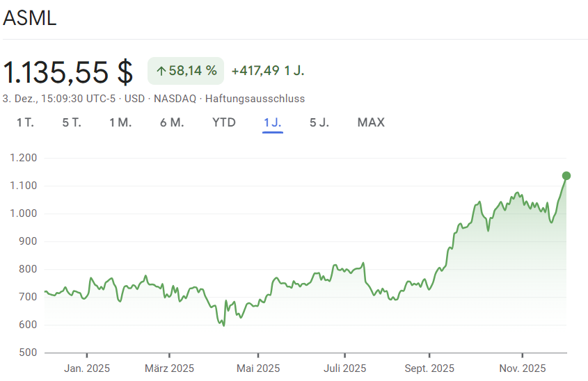
Task: Click the Nov. 2025 axis label
Action: [x=523, y=368]
